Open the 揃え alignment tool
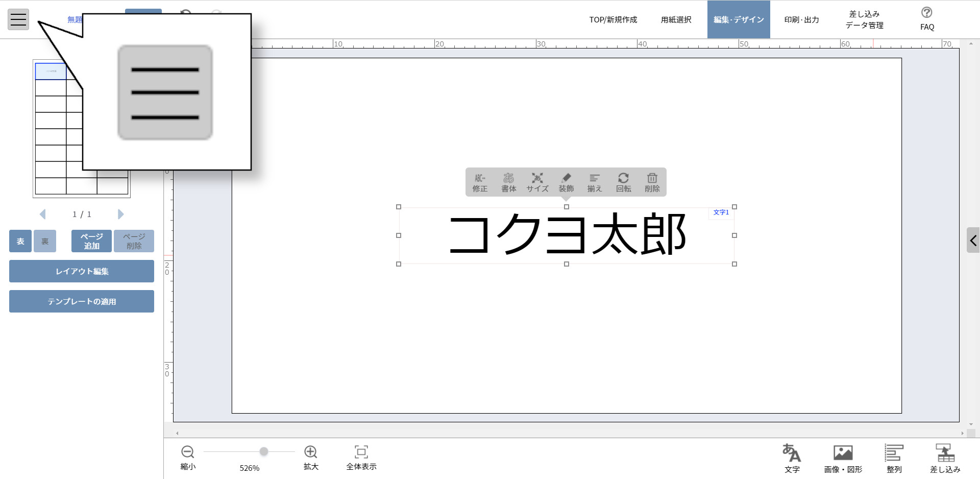 [595, 182]
